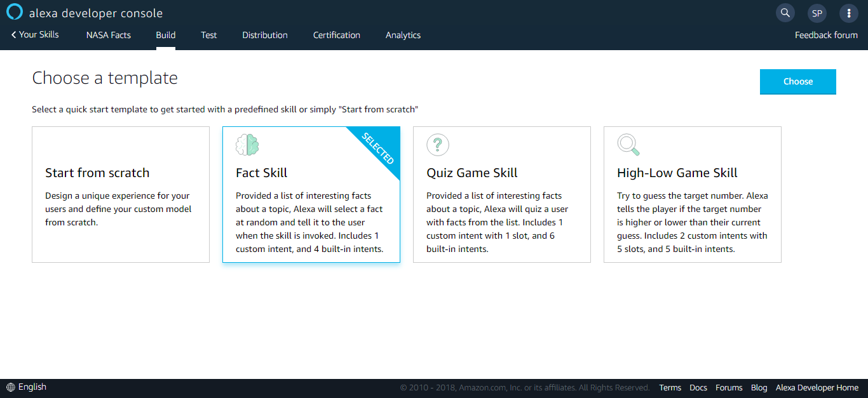Viewport: 868px width, 398px height.
Task: Open the Forums footer link
Action: click(x=729, y=388)
